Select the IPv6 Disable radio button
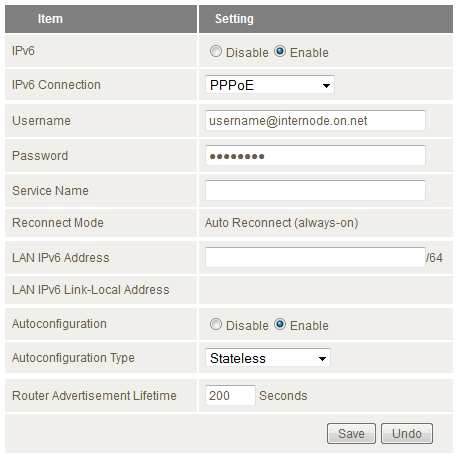458x460 pixels. (216, 51)
